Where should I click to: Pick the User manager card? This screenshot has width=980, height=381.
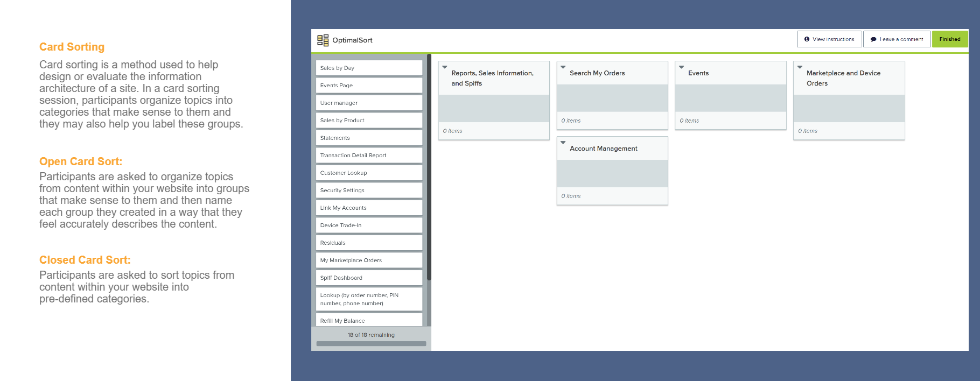click(x=369, y=103)
